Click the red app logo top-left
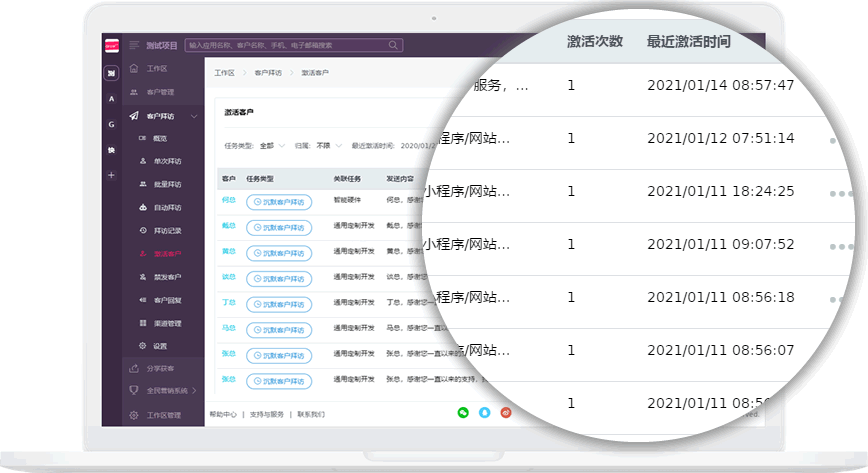 (x=111, y=45)
